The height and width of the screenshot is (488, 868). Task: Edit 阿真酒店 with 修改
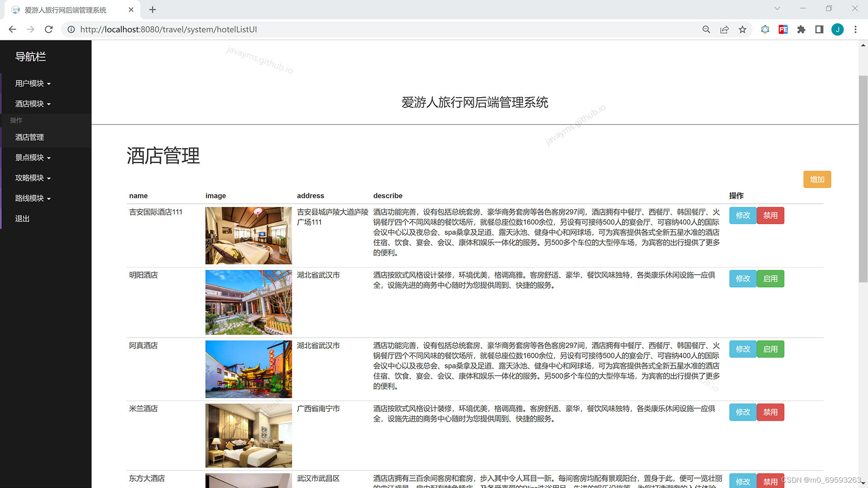point(742,349)
